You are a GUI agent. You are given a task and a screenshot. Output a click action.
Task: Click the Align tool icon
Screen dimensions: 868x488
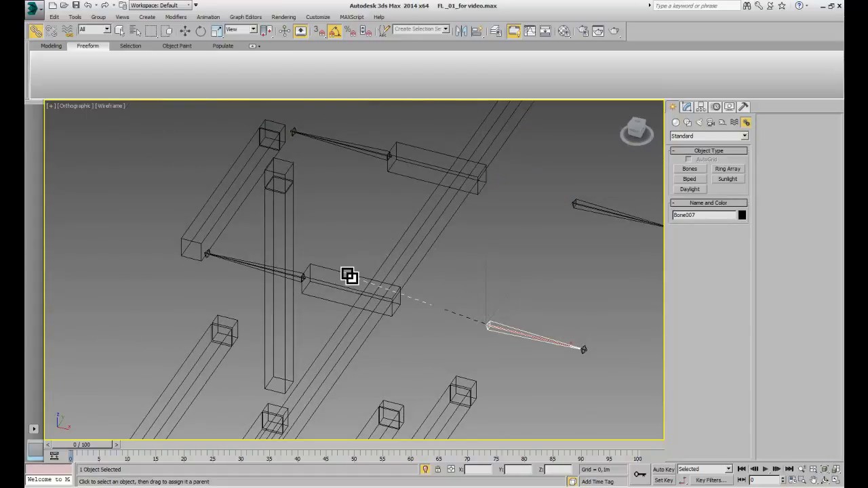[x=477, y=30]
